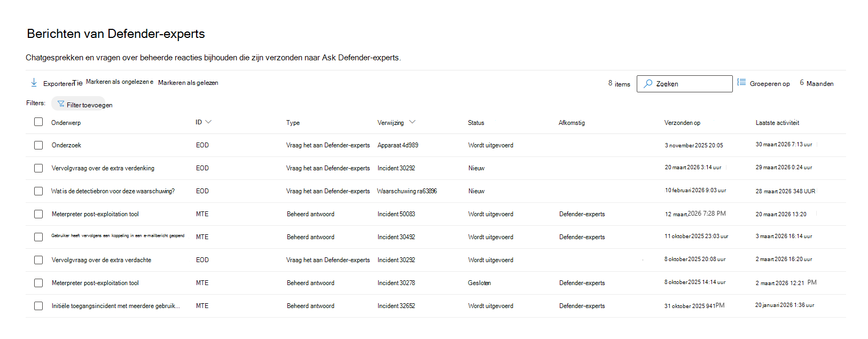Click the Maanden time range icon

point(802,83)
